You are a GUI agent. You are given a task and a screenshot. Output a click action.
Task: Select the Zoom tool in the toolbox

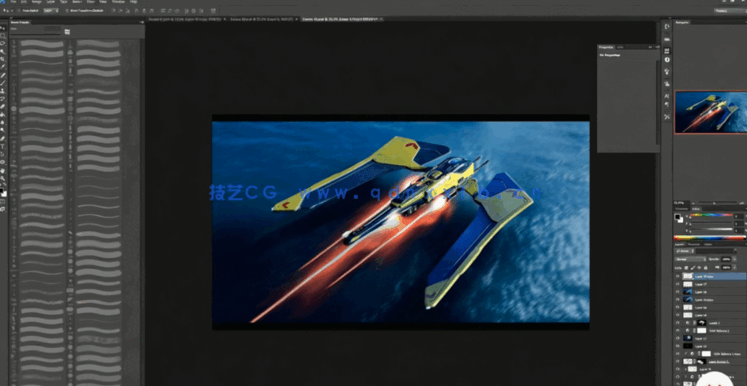3,178
